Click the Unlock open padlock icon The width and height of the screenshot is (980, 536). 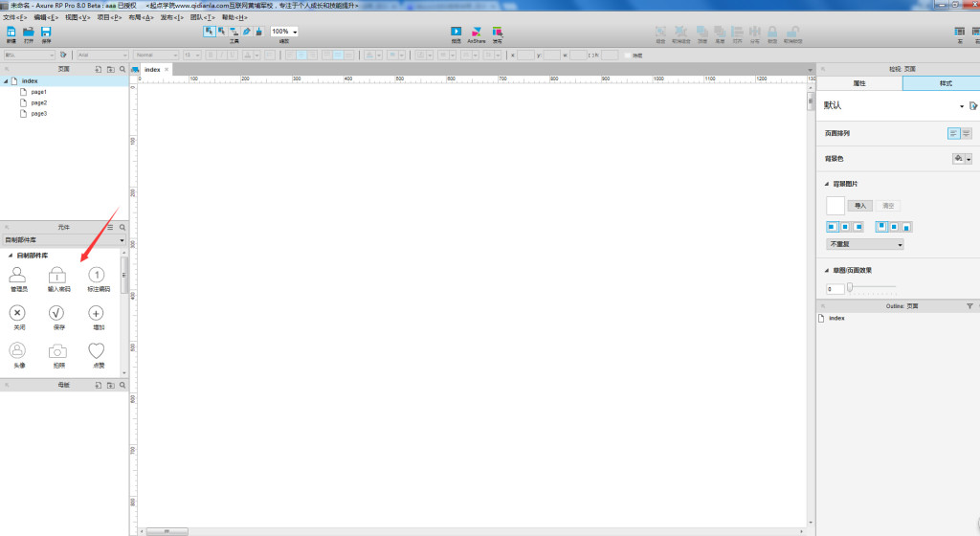tap(793, 32)
